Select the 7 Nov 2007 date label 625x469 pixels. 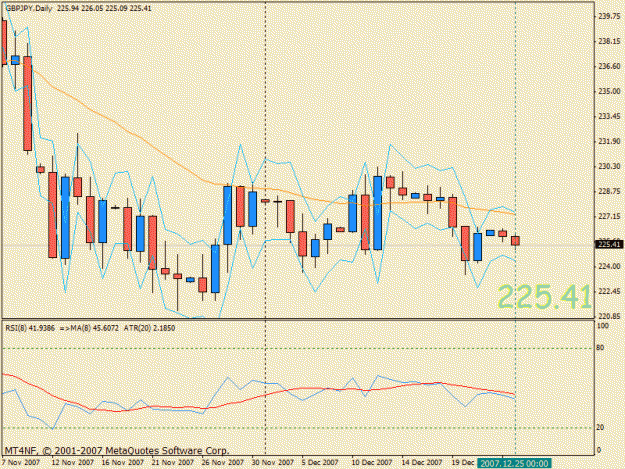20,463
